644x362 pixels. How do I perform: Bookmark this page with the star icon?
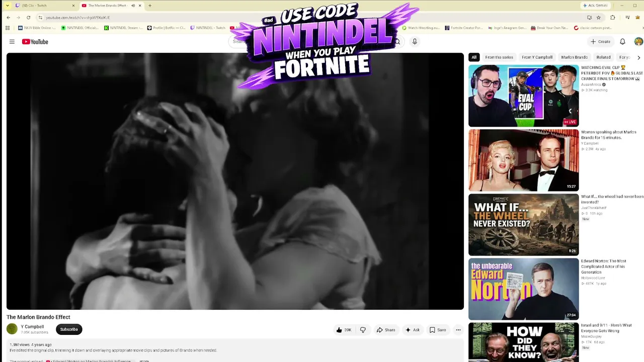(598, 18)
